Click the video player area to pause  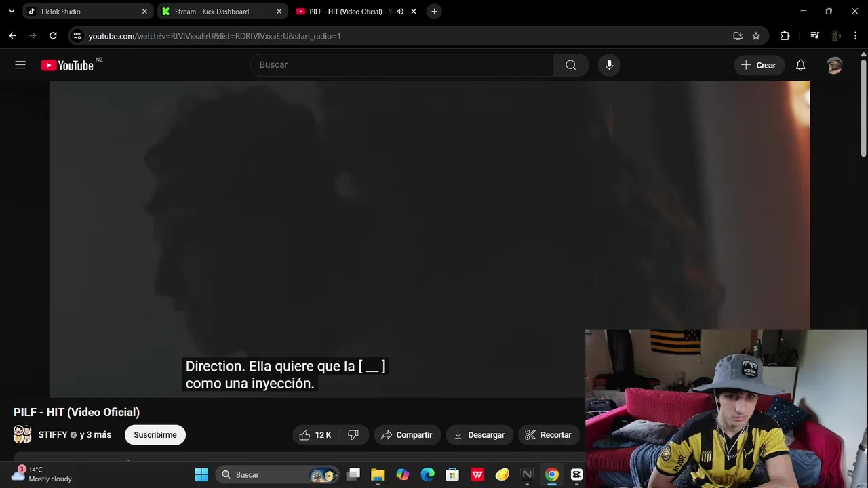[x=429, y=239]
